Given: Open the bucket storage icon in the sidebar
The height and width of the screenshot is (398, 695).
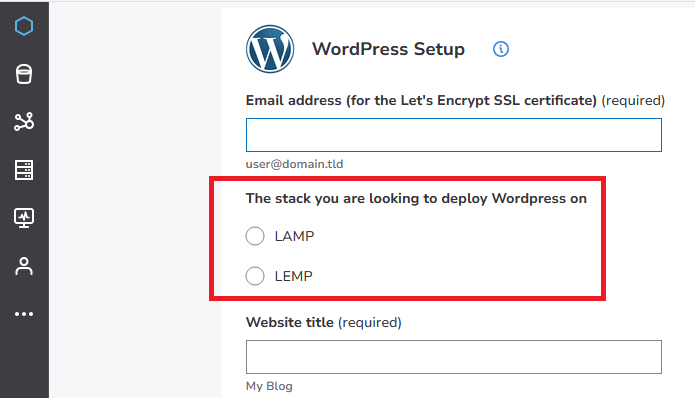Looking at the screenshot, I should pos(24,74).
